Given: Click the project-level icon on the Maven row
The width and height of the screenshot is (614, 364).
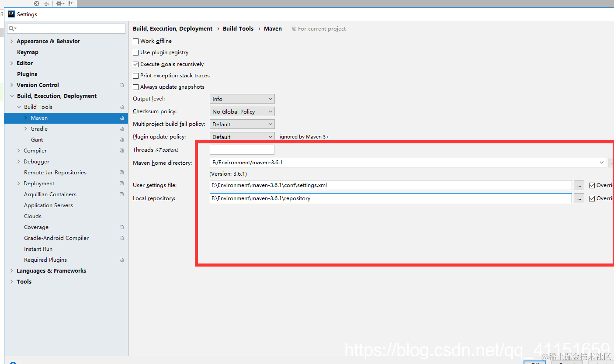Looking at the screenshot, I should (x=121, y=118).
